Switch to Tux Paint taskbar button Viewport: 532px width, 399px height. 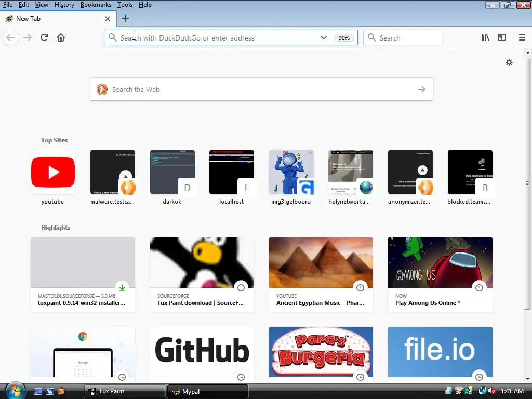125,391
